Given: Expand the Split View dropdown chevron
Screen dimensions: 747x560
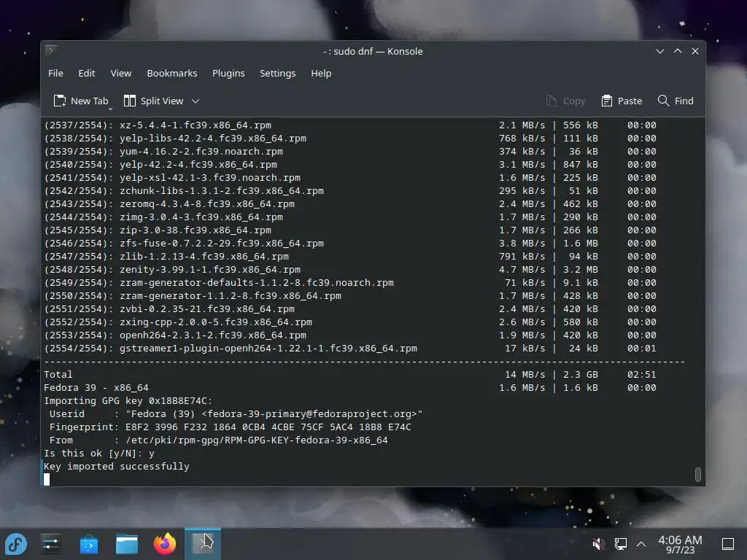Looking at the screenshot, I should coord(196,101).
